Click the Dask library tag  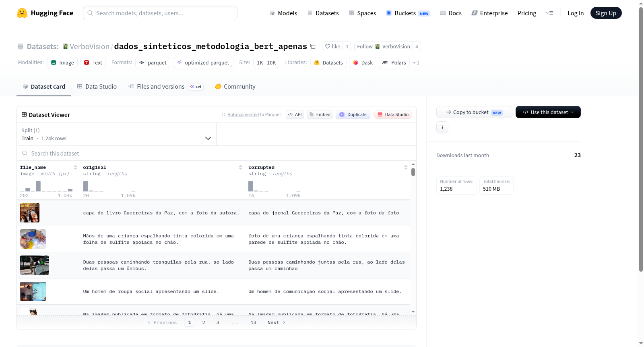click(x=363, y=62)
